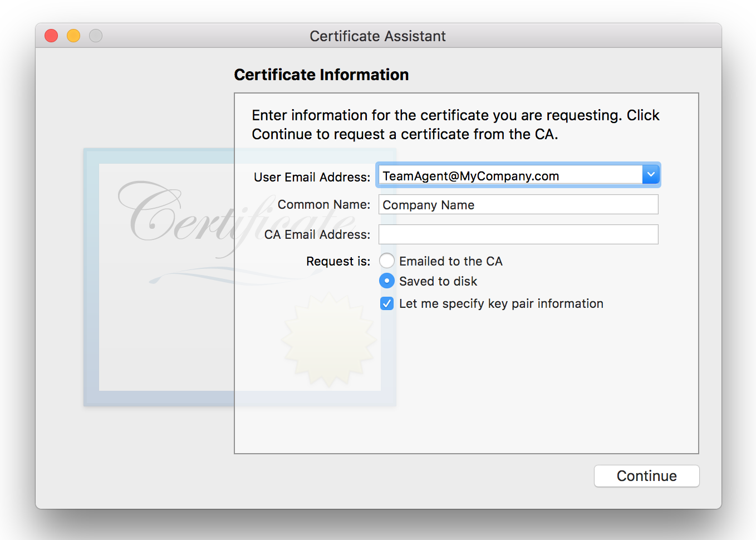Uncheck Let me specify key pair information
This screenshot has height=540, width=756.
click(x=387, y=303)
